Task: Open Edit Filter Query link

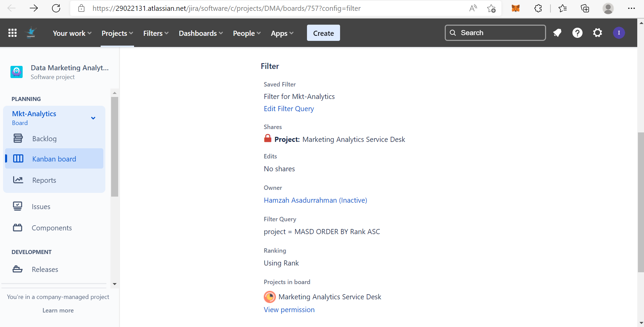Action: (x=288, y=108)
